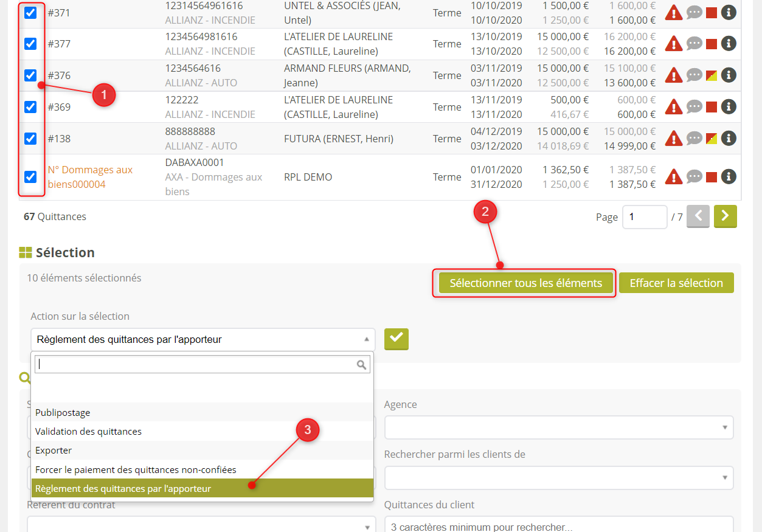Go to next page with green arrow
This screenshot has width=762, height=532.
pyautogui.click(x=725, y=216)
